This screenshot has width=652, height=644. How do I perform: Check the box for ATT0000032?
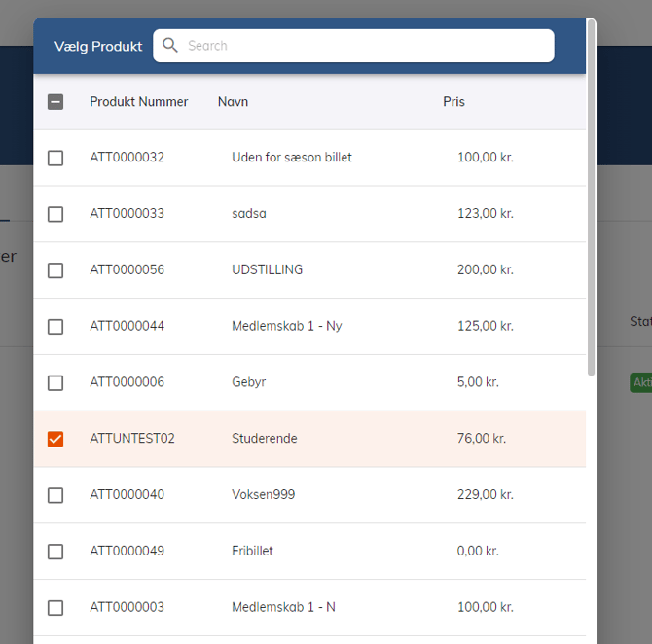(x=55, y=158)
